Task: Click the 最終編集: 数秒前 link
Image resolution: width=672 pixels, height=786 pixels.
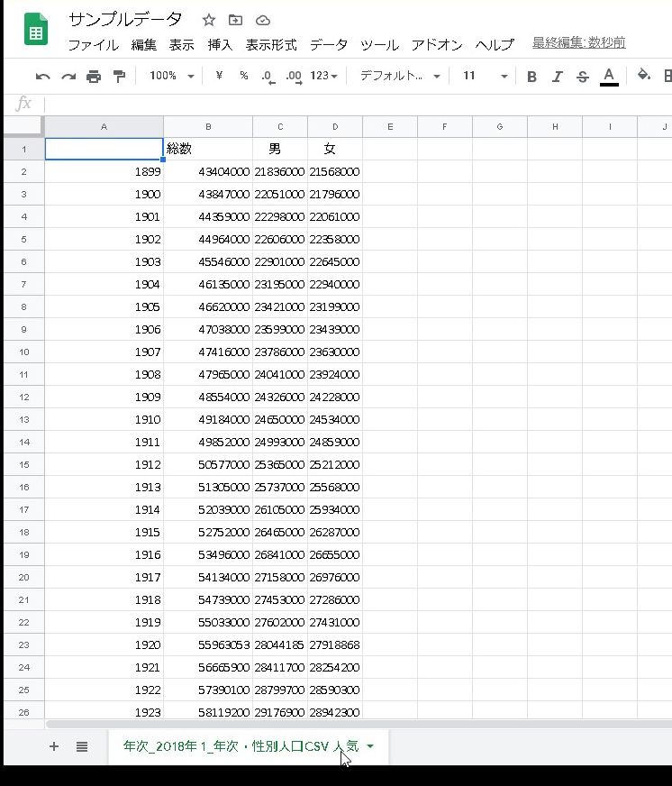Action: pos(578,42)
